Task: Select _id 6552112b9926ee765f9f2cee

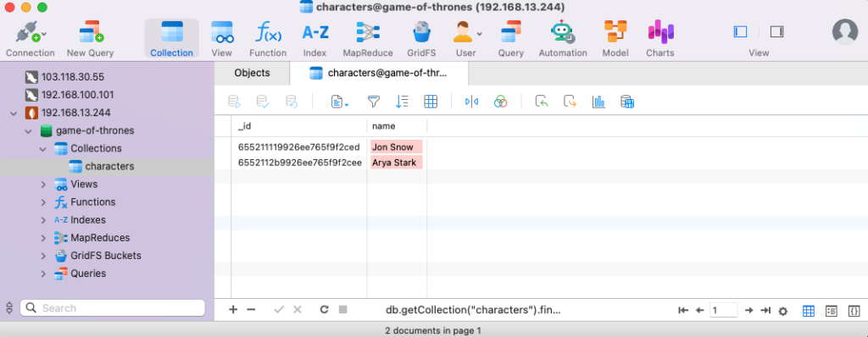Action: pyautogui.click(x=300, y=163)
